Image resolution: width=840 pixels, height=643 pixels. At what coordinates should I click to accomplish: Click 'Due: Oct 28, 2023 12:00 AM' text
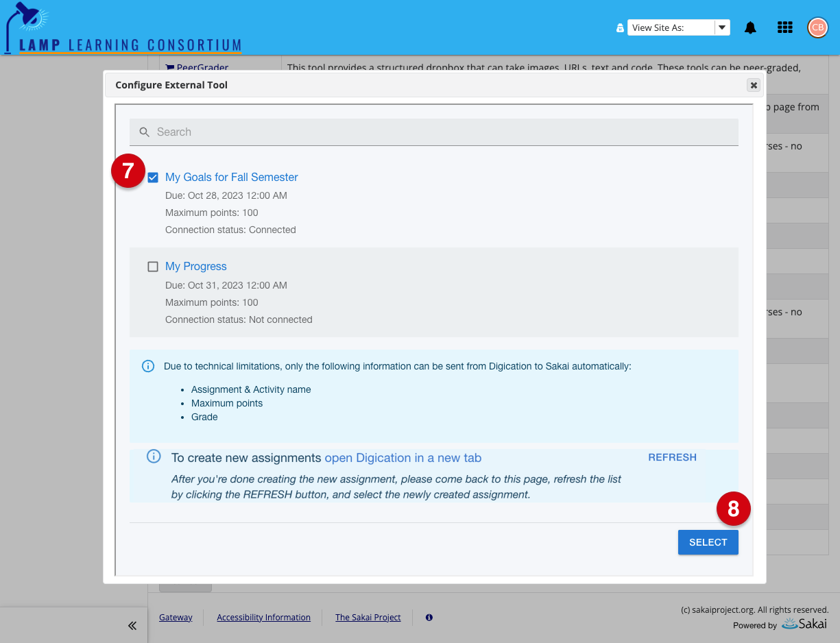(x=226, y=195)
